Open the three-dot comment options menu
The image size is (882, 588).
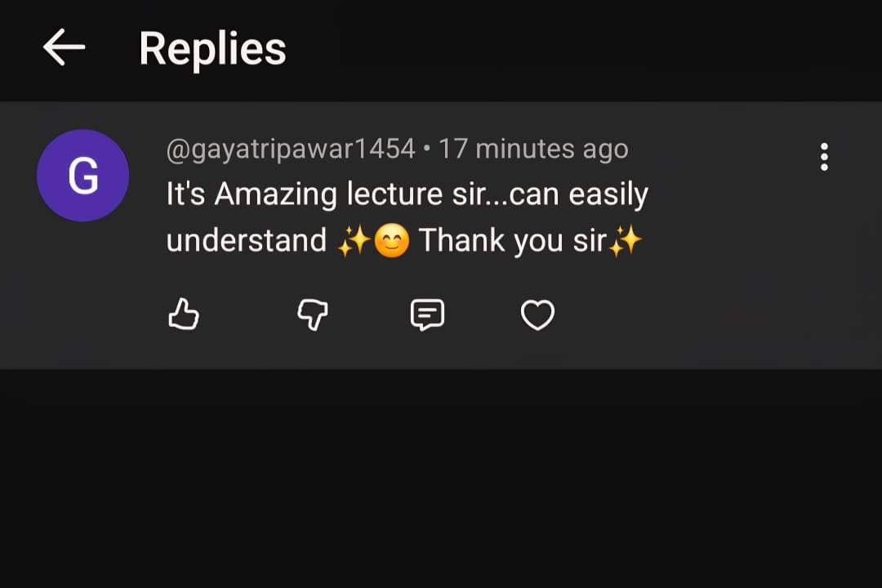[824, 157]
